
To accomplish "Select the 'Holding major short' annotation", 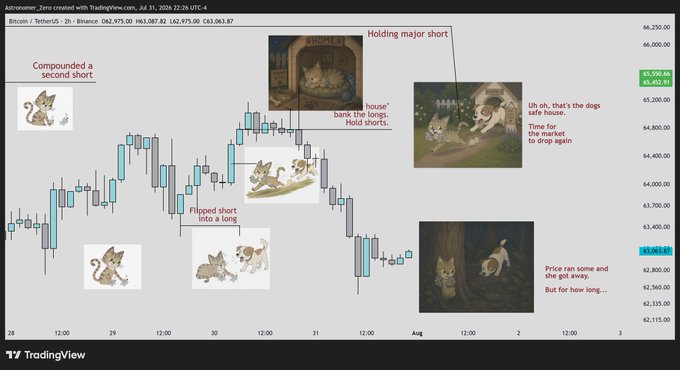I will pyautogui.click(x=407, y=34).
